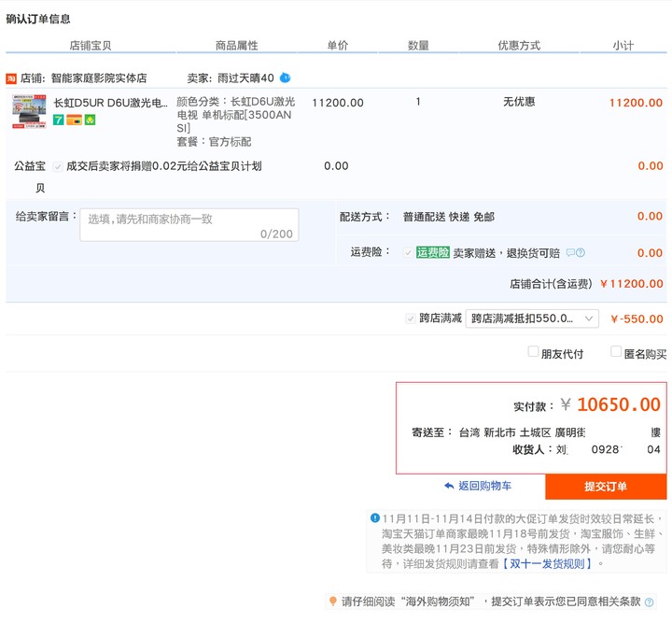
Task: Click the 收货人 recipient line
Action: (586, 449)
